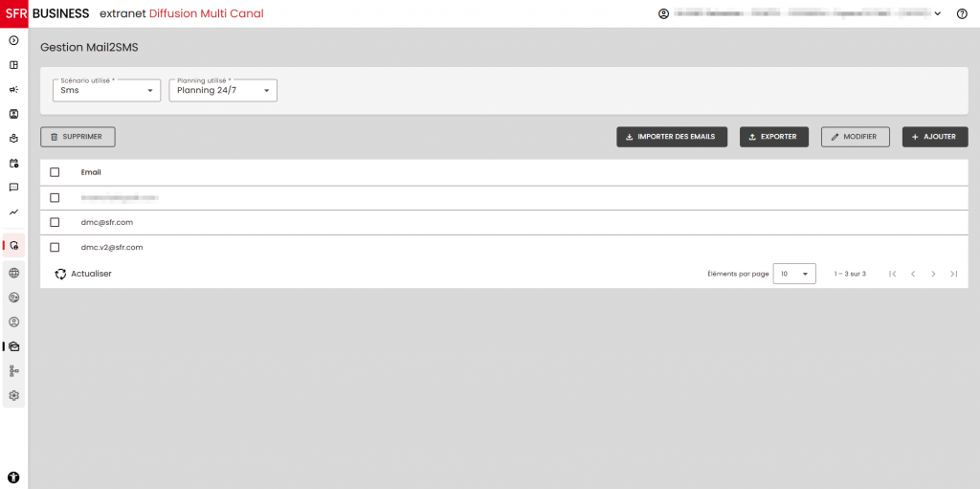Open the Éléments par page selector
The height and width of the screenshot is (489, 980).
point(793,274)
